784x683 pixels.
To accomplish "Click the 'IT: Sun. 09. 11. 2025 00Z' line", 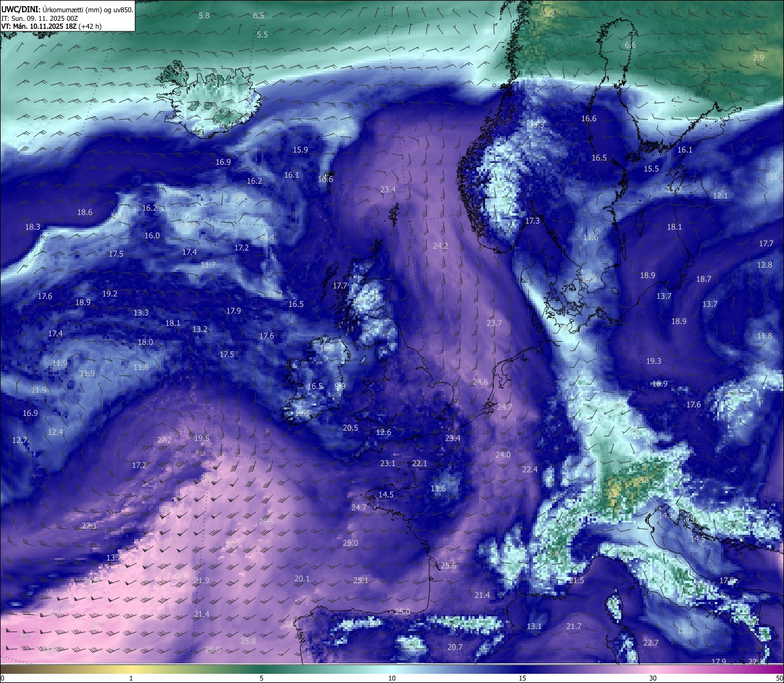I will (40, 18).
